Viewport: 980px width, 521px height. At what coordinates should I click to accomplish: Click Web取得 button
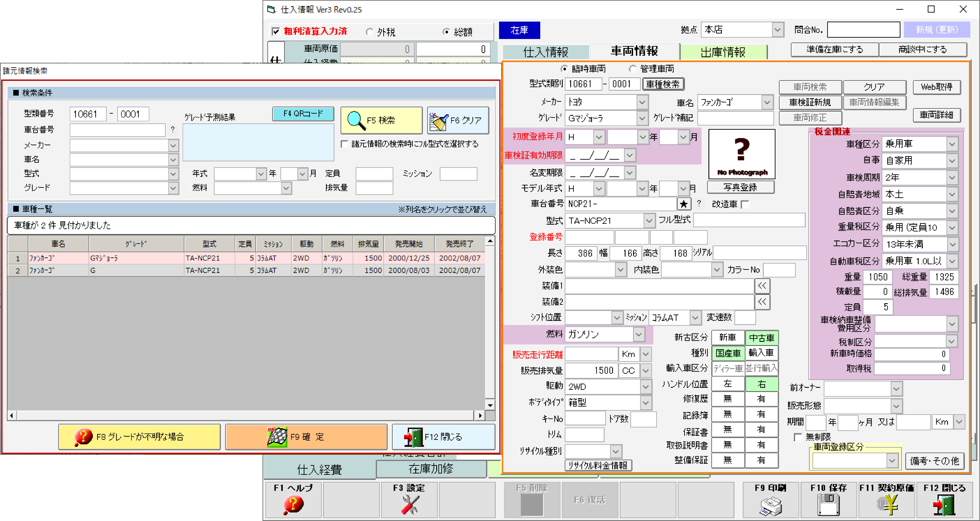[x=936, y=87]
